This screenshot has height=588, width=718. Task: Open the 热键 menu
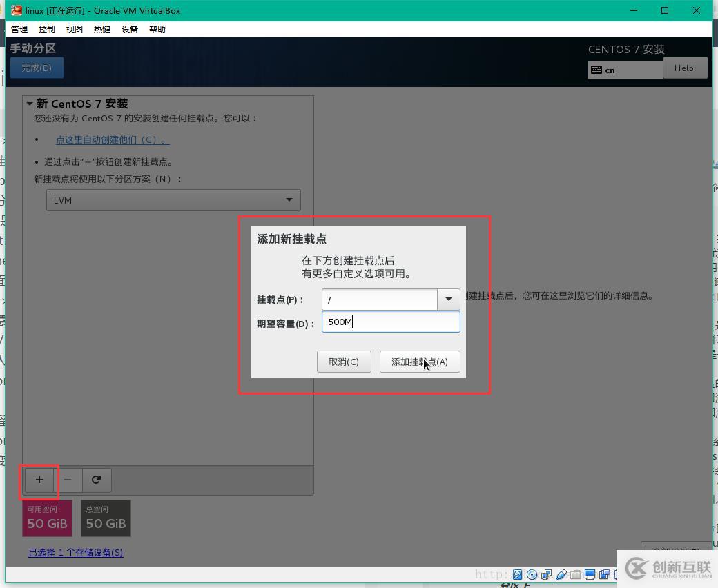pyautogui.click(x=102, y=29)
